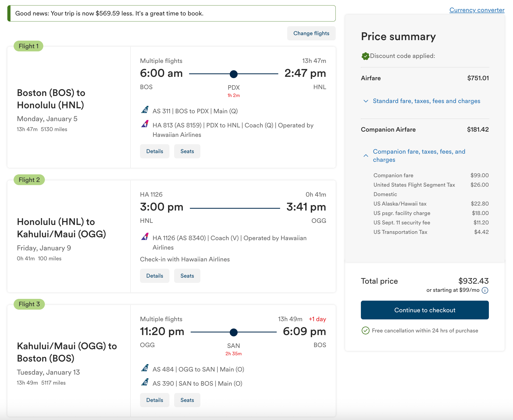Click the free cancellation checkmark icon
This screenshot has width=513, height=420.
365,331
